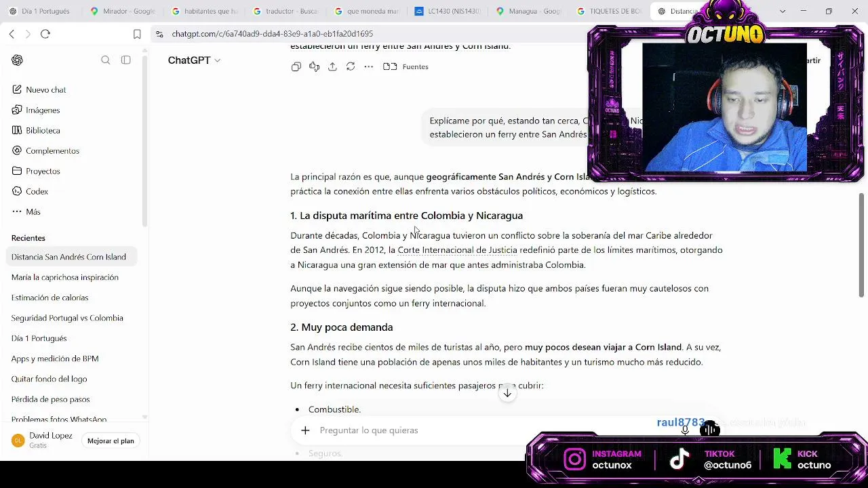The height and width of the screenshot is (488, 868).
Task: Switch to Managua - Google browser tab
Action: pyautogui.click(x=530, y=11)
